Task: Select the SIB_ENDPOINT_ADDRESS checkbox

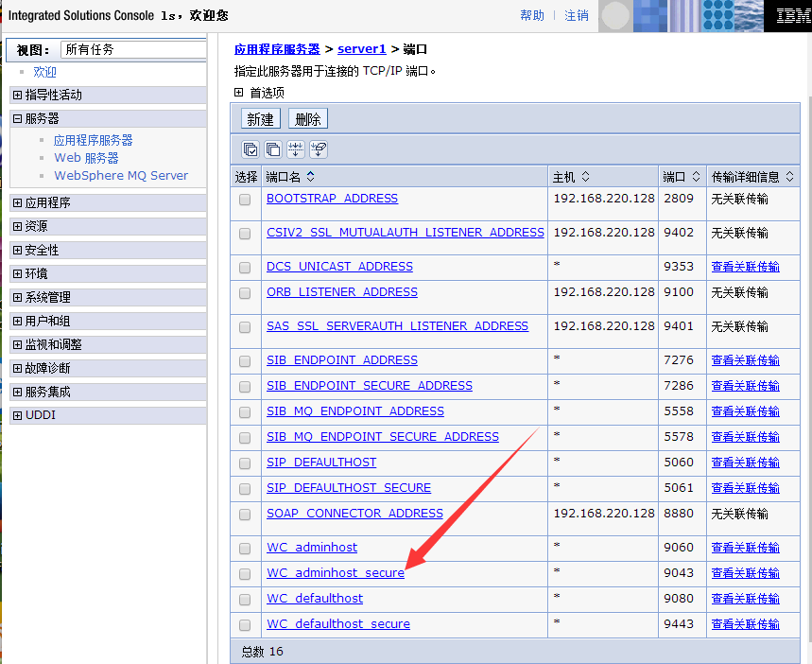Action: pos(245,361)
